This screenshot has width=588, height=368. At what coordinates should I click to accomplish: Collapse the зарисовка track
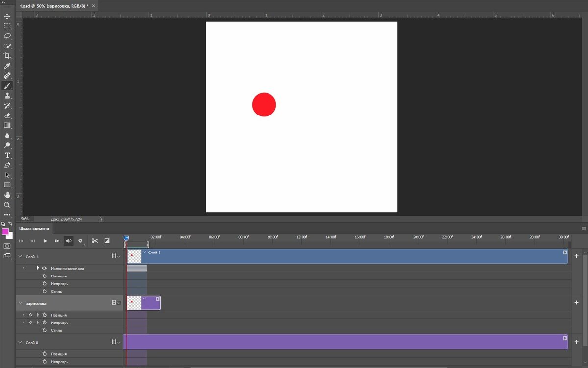point(20,303)
